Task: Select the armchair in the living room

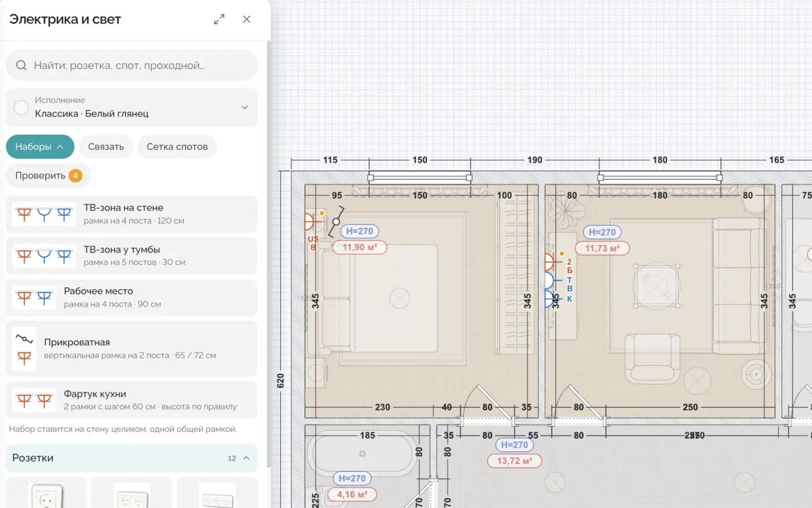Action: [x=652, y=359]
